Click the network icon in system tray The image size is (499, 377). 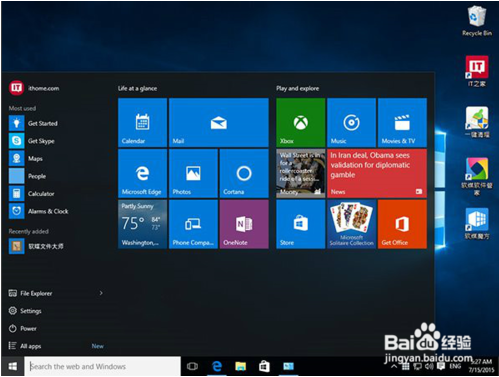point(418,366)
